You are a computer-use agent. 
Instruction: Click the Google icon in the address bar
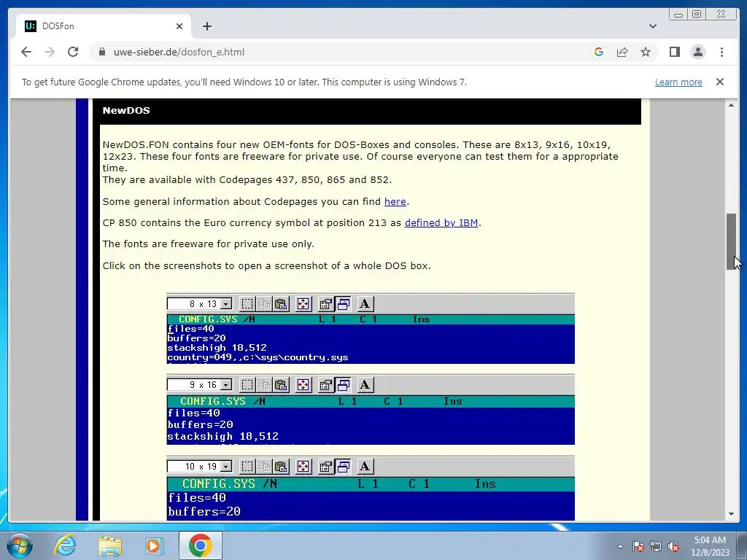(x=599, y=52)
